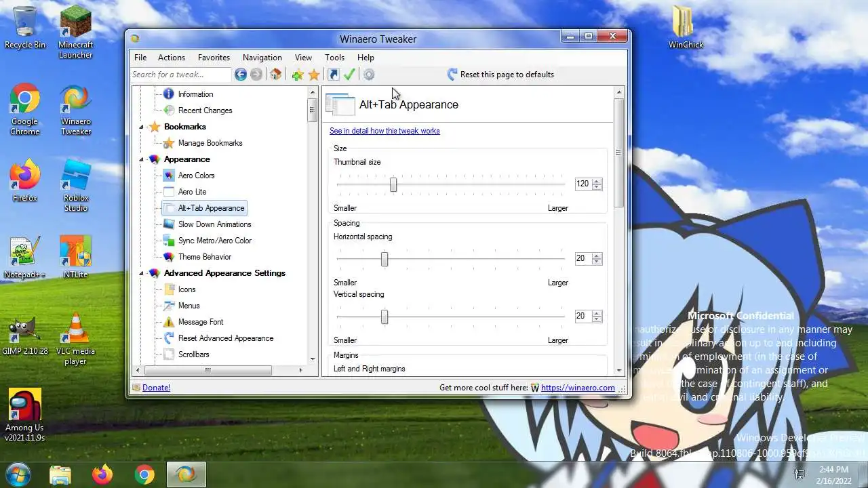868x488 pixels.
Task: Click the Reset this page arrow icon
Action: (452, 75)
